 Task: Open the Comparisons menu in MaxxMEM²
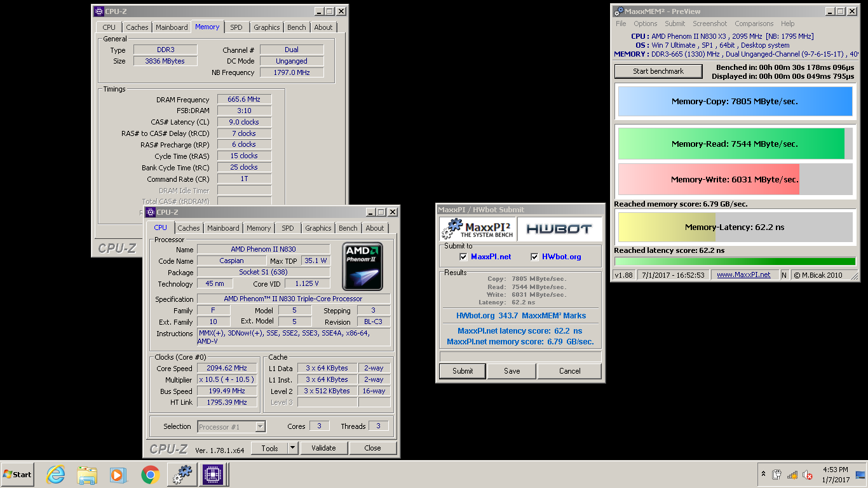pyautogui.click(x=754, y=24)
